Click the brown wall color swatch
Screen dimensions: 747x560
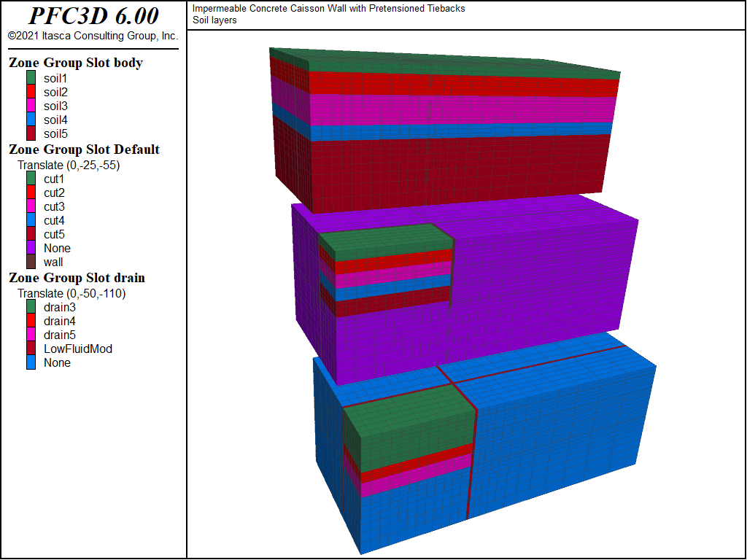pos(31,262)
